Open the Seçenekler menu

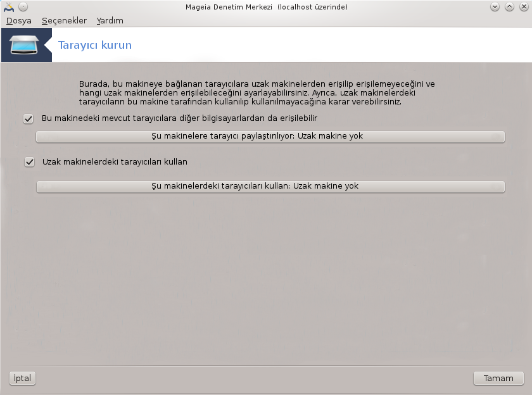[64, 21]
